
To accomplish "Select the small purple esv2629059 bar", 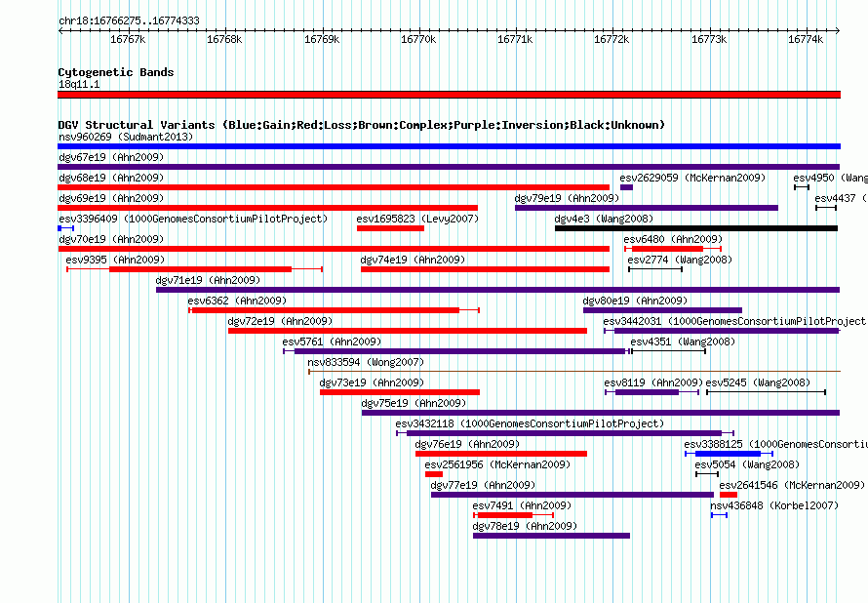I will 626,187.
